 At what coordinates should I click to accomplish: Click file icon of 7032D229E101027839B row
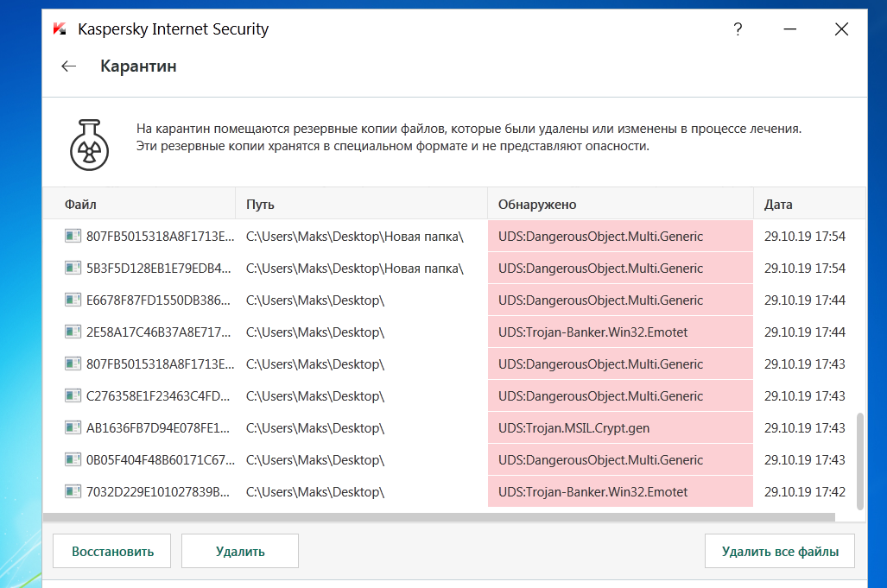coord(73,491)
